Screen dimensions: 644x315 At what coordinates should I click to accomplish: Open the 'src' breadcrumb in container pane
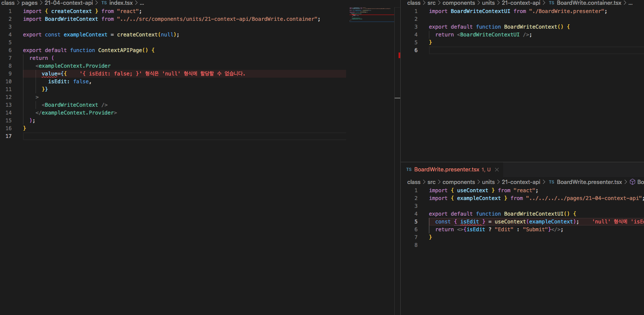(431, 3)
